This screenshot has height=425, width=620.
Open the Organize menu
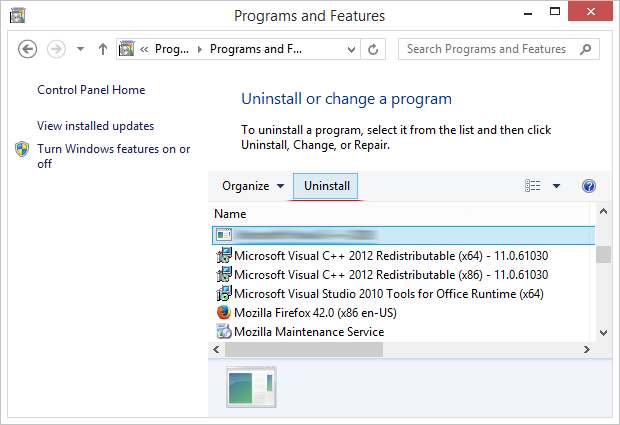[x=253, y=186]
